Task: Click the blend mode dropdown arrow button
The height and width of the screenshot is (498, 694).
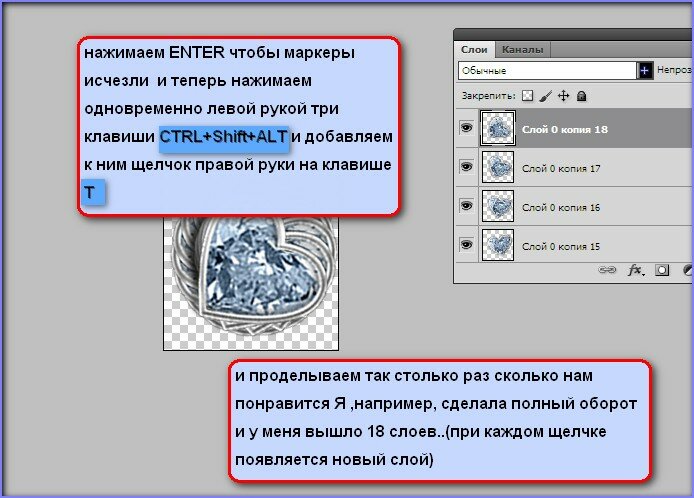Action: click(645, 71)
